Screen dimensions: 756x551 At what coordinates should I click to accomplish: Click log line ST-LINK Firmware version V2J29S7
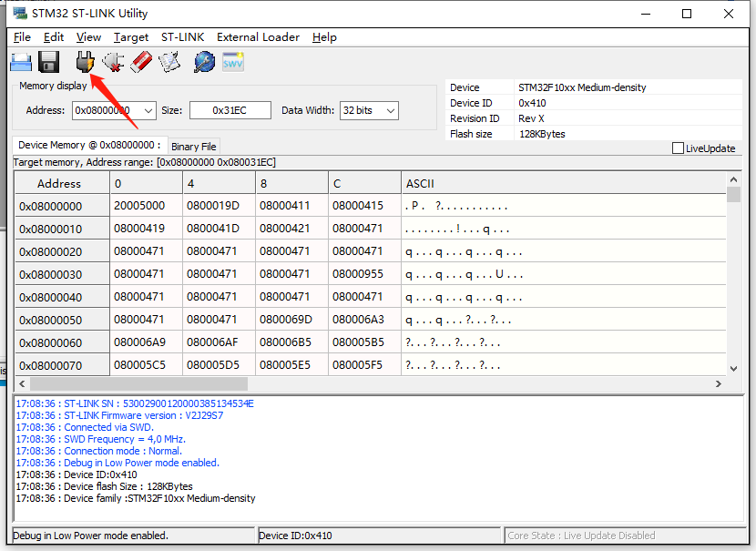coord(119,415)
